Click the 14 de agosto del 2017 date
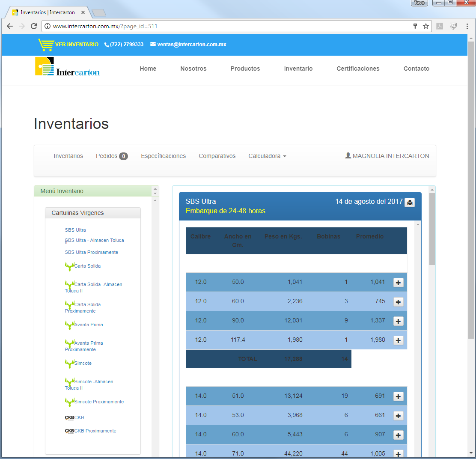This screenshot has height=459, width=476. (369, 202)
